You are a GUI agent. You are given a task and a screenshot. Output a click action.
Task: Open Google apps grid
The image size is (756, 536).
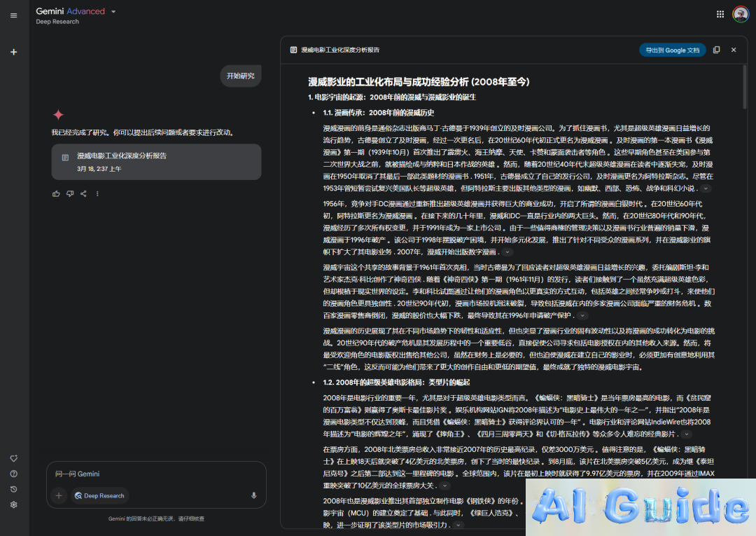pyautogui.click(x=720, y=15)
